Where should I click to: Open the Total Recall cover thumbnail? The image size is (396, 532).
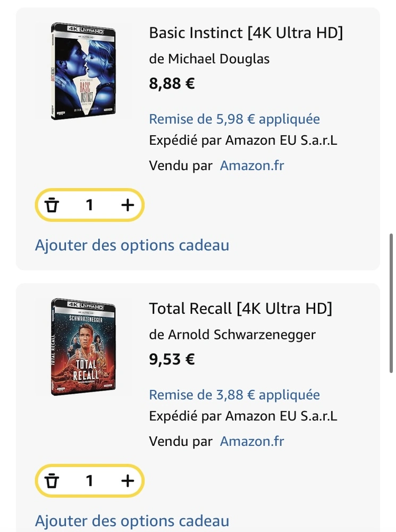coord(83,347)
